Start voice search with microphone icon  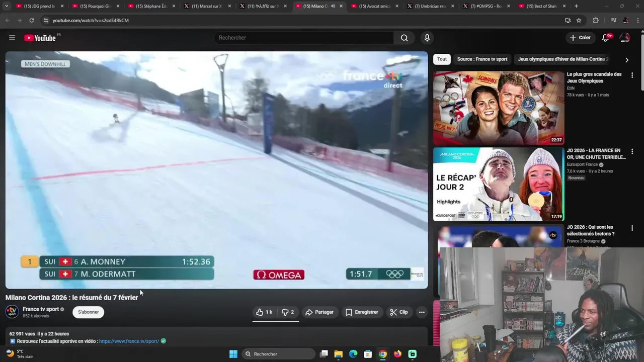[427, 38]
